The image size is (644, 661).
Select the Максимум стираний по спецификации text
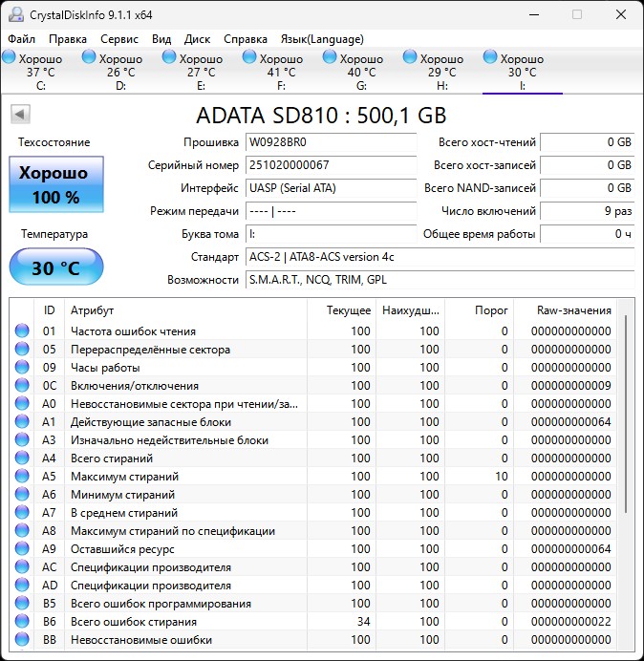pos(173,531)
